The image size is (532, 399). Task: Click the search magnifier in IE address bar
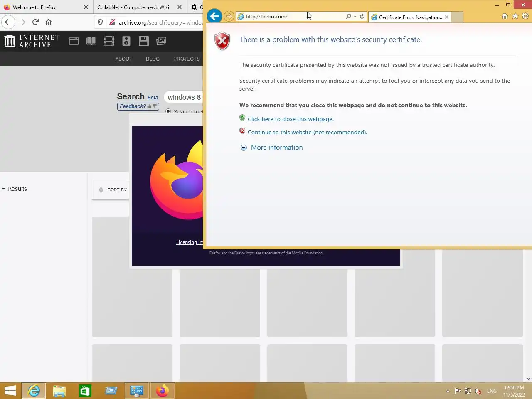tap(348, 17)
